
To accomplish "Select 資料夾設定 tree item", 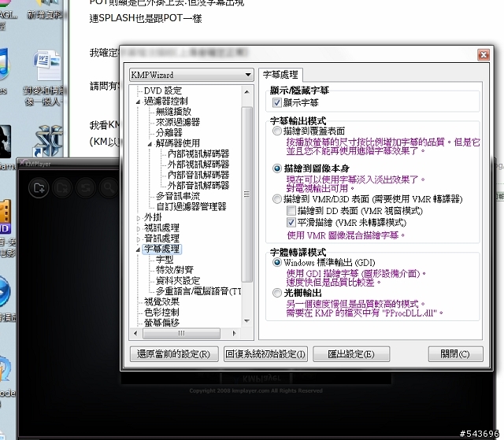I will pos(178,280).
